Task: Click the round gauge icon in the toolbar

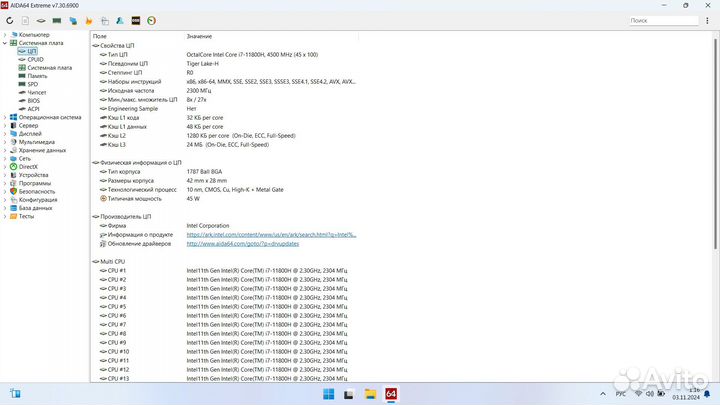Action: [x=151, y=20]
